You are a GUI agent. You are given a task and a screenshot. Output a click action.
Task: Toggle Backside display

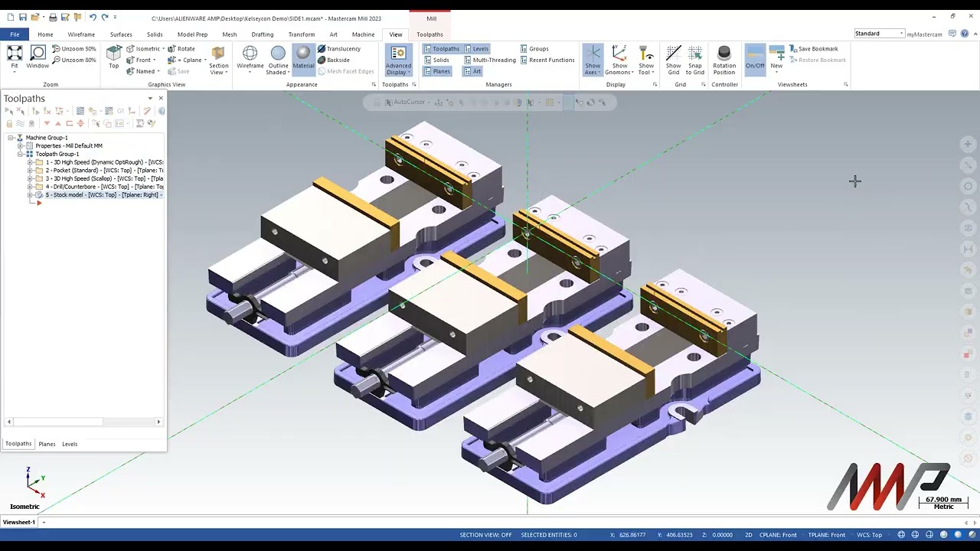pos(334,60)
